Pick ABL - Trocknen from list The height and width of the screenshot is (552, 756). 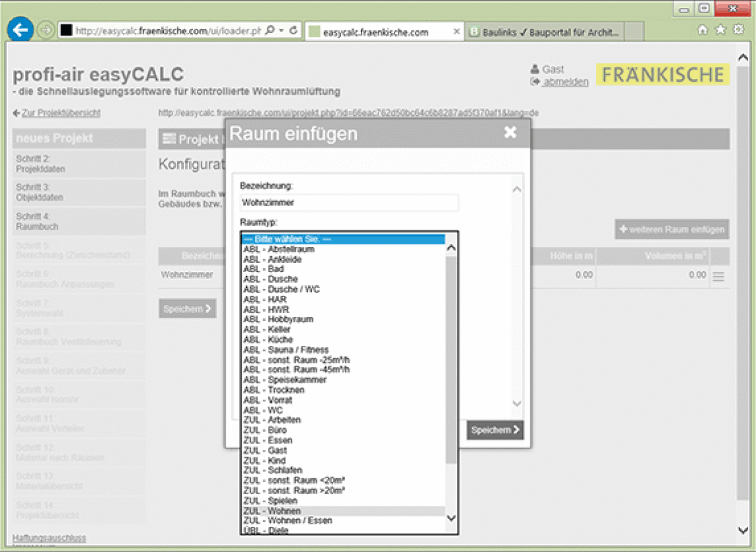pos(343,389)
